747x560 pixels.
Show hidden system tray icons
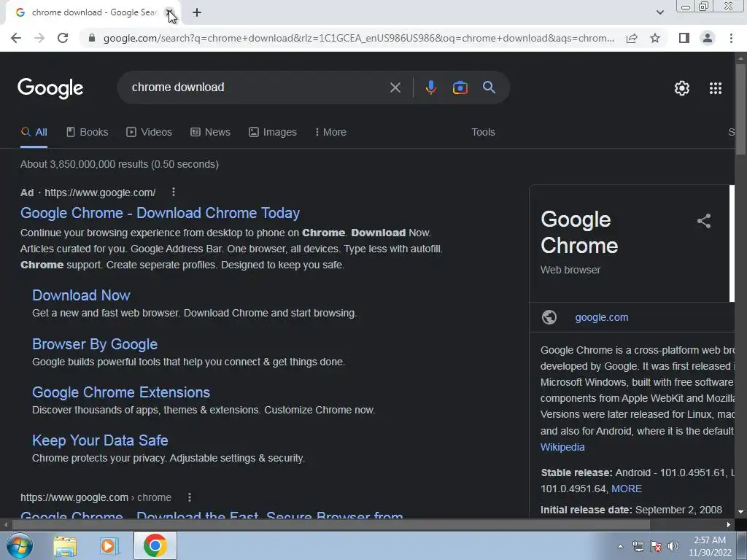pyautogui.click(x=620, y=547)
